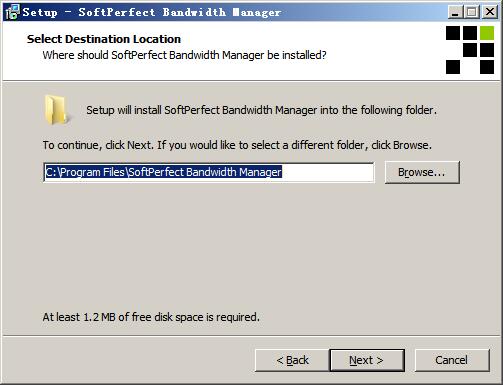This screenshot has width=503, height=385.
Task: Click the Setup window title bar text
Action: (x=152, y=12)
